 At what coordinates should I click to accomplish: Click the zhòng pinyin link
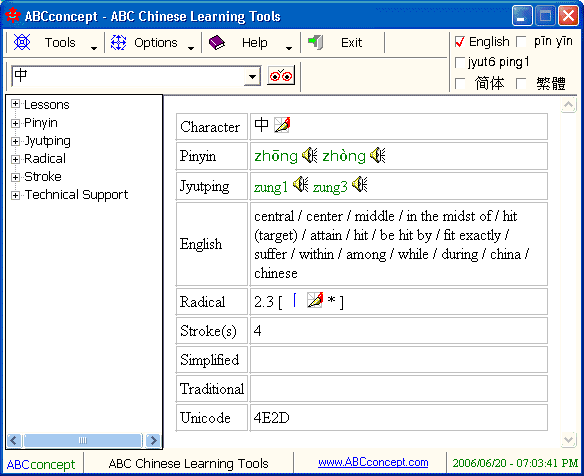pos(344,156)
